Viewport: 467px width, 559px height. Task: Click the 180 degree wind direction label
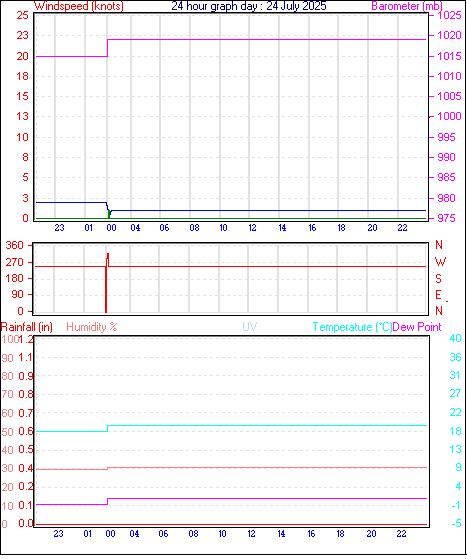[x=15, y=278]
